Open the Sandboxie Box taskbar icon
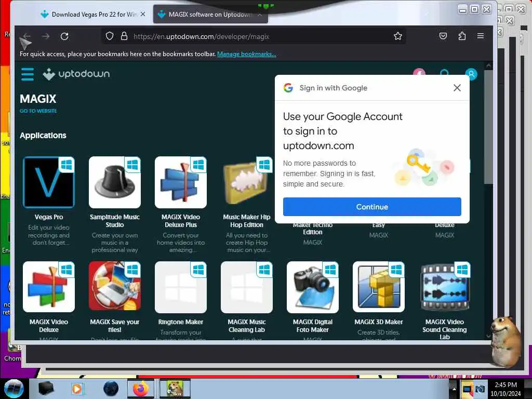Screen dimensions: 532x399 (x=175, y=389)
